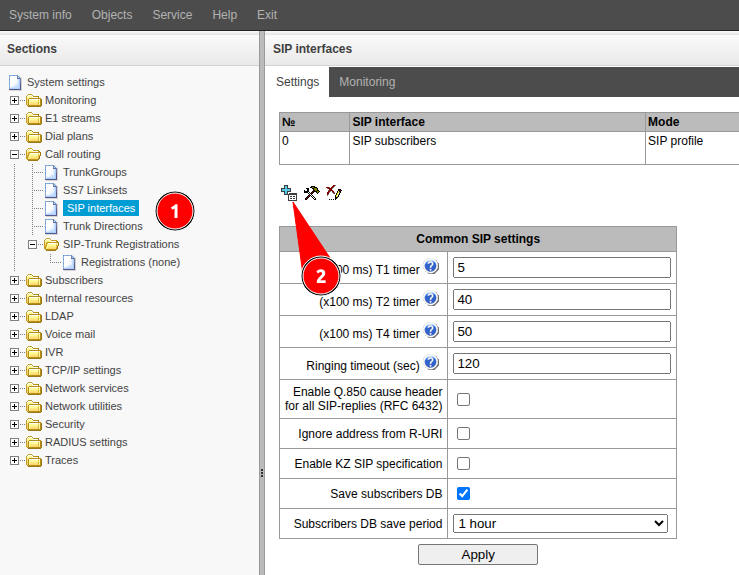Click the T4 timer help icon
The image size is (739, 575).
coord(431,331)
